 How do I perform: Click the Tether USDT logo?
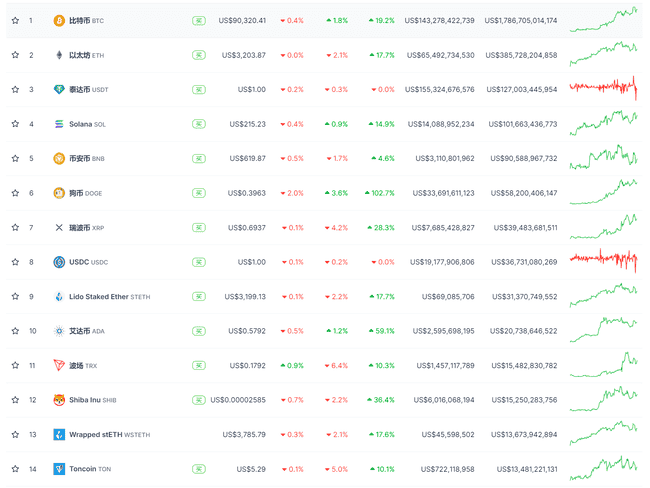pos(59,89)
